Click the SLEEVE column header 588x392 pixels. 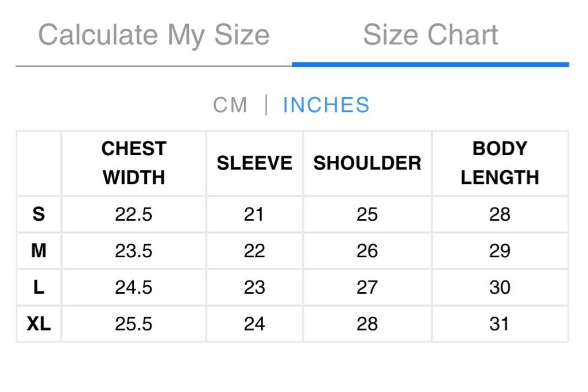[x=254, y=163]
